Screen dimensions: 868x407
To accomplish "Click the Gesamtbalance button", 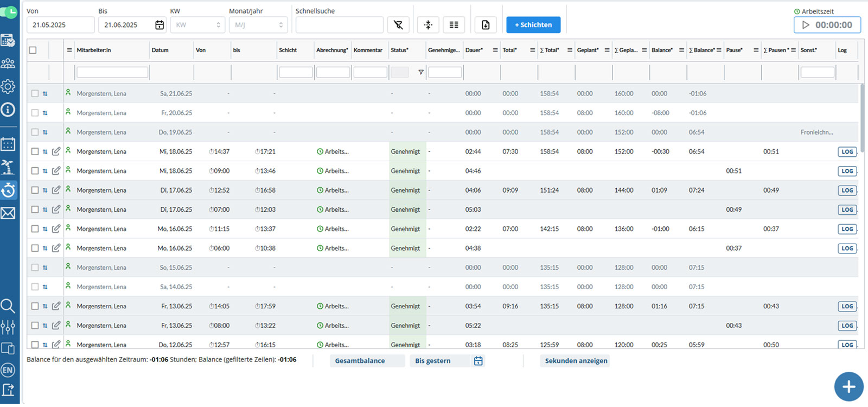I will (x=367, y=361).
